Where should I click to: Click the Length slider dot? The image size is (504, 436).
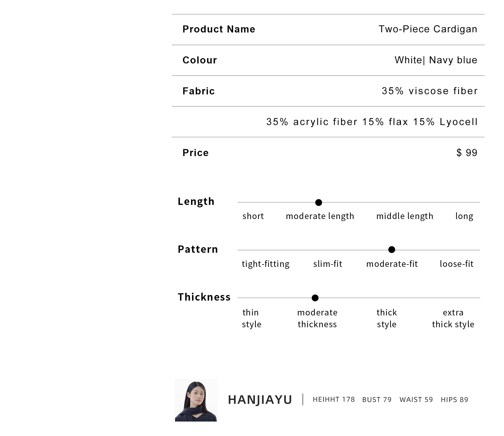[319, 202]
